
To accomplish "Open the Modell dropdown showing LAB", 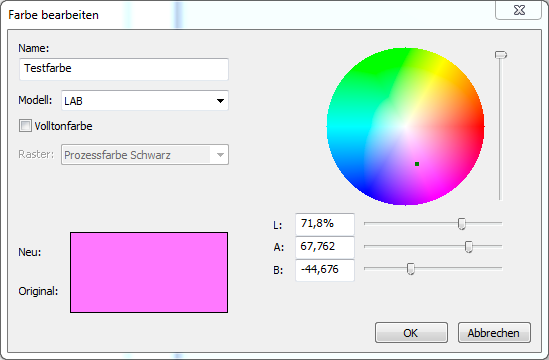I will [145, 101].
